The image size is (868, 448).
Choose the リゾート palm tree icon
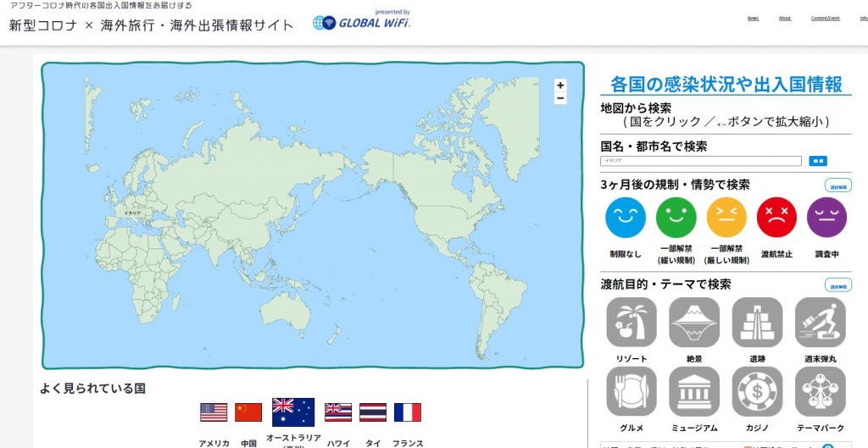(632, 323)
